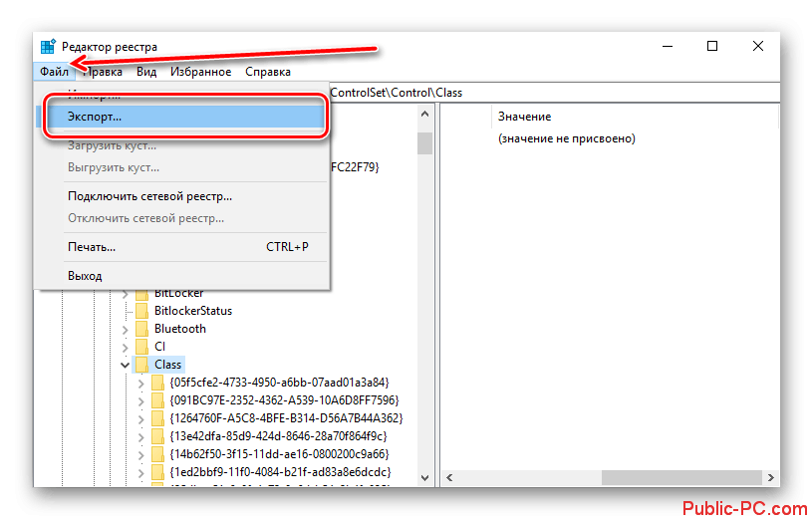This screenshot has height=520, width=812.
Task: Select key {05f5cfe2-4733-4950-a6bb-07aad01a3a84}
Action: click(x=280, y=383)
